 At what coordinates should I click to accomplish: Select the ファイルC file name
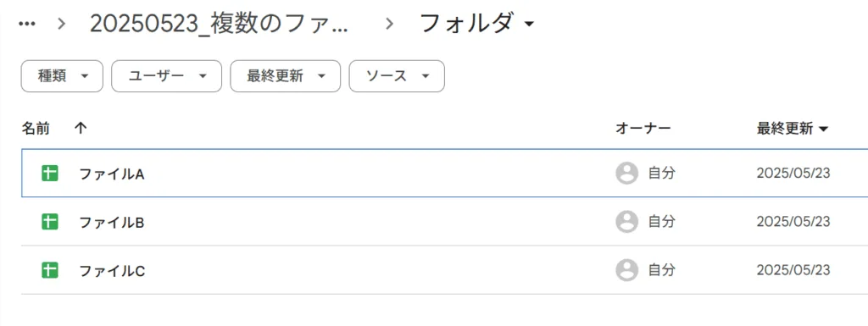tap(112, 271)
